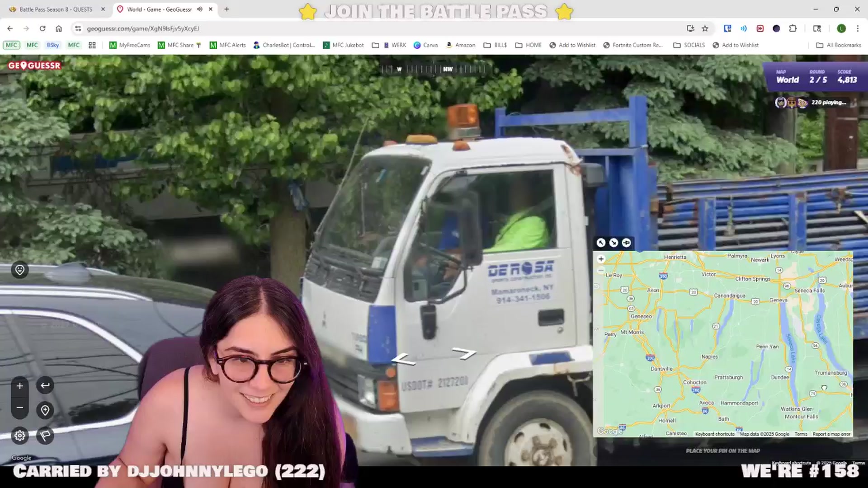Click Dansville on the guess map

pyautogui.click(x=661, y=369)
